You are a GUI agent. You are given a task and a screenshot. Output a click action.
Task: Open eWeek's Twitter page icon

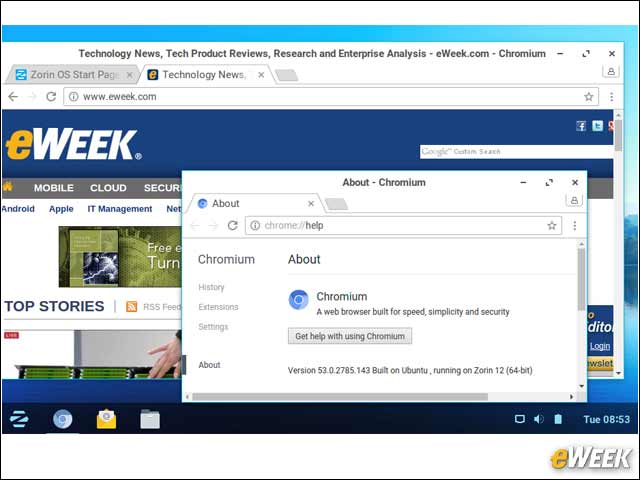[597, 126]
